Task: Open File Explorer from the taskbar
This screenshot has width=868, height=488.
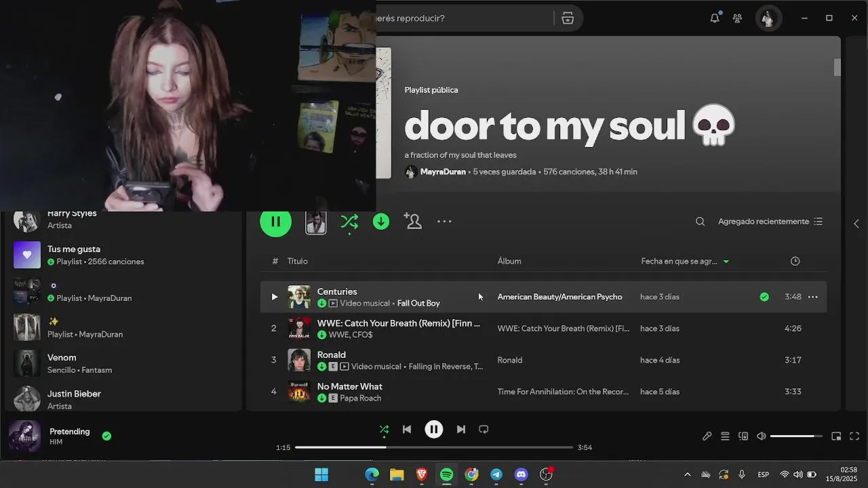Action: (397, 474)
